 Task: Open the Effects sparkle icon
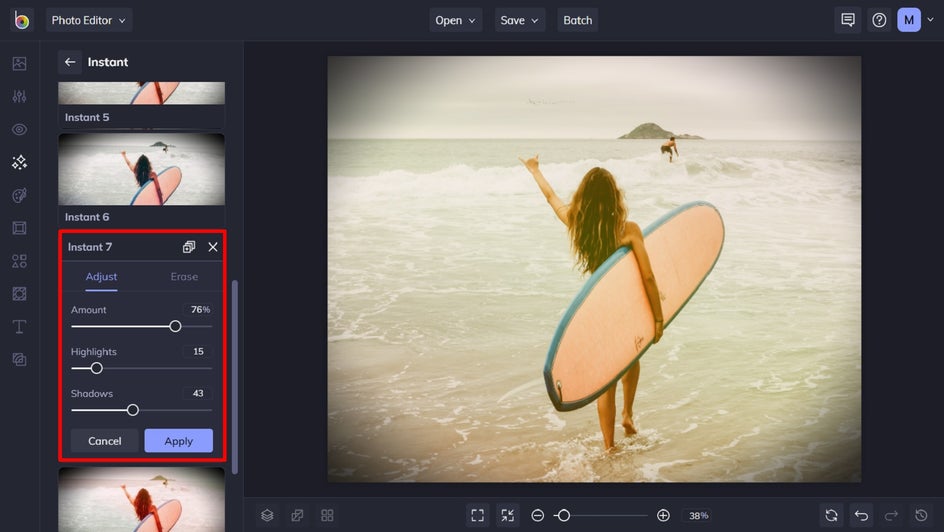tap(19, 162)
